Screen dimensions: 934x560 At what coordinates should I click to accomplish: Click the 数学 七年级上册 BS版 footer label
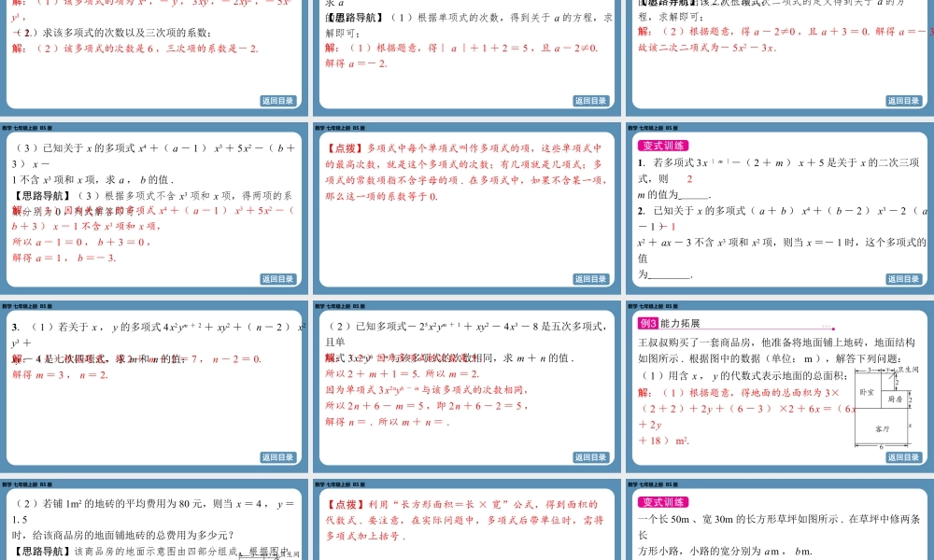click(x=28, y=128)
